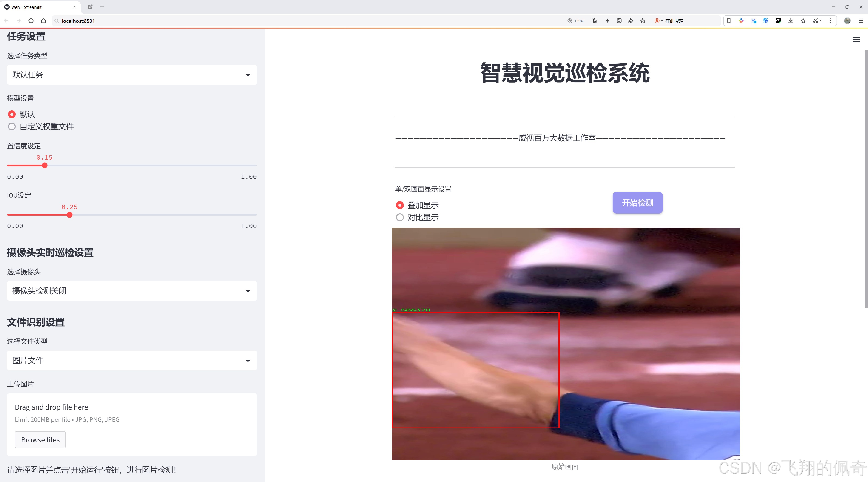Open the browser profile avatar
Viewport: 868px width, 482px height.
click(848, 20)
